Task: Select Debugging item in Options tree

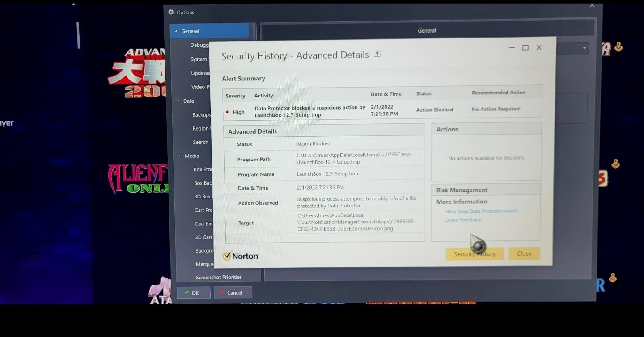Action: point(199,45)
